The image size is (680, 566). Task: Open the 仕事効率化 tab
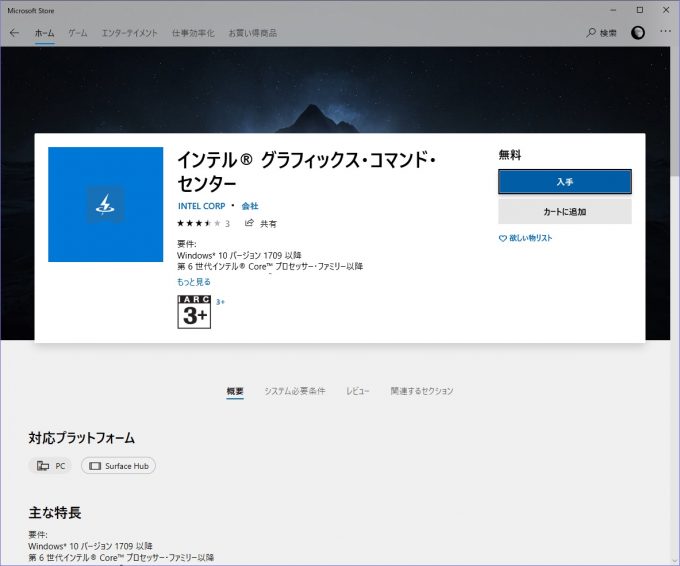193,33
